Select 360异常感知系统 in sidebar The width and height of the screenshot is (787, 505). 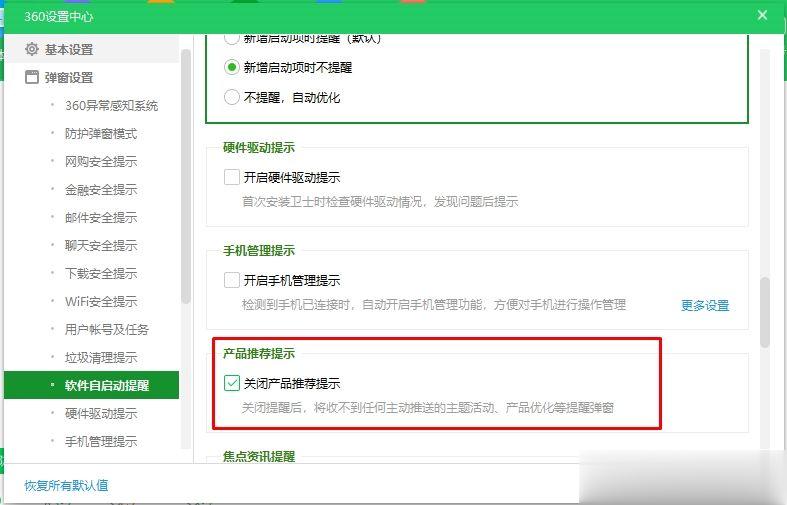click(111, 105)
